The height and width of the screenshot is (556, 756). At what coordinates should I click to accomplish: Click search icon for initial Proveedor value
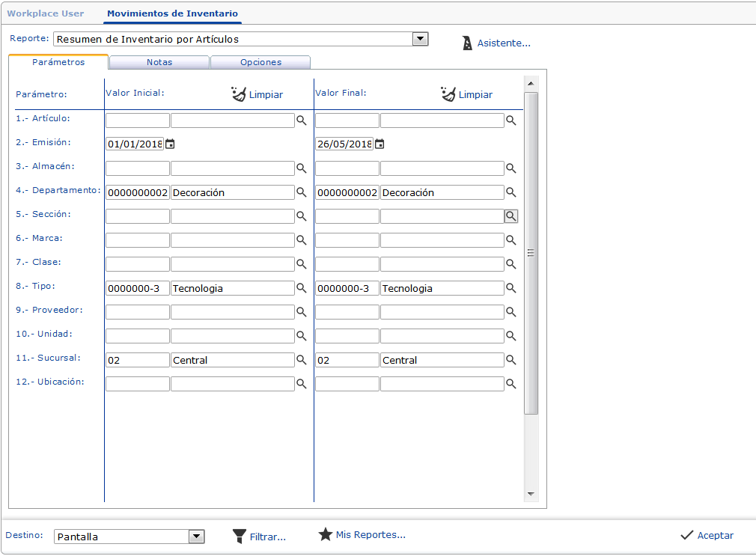pyautogui.click(x=302, y=312)
